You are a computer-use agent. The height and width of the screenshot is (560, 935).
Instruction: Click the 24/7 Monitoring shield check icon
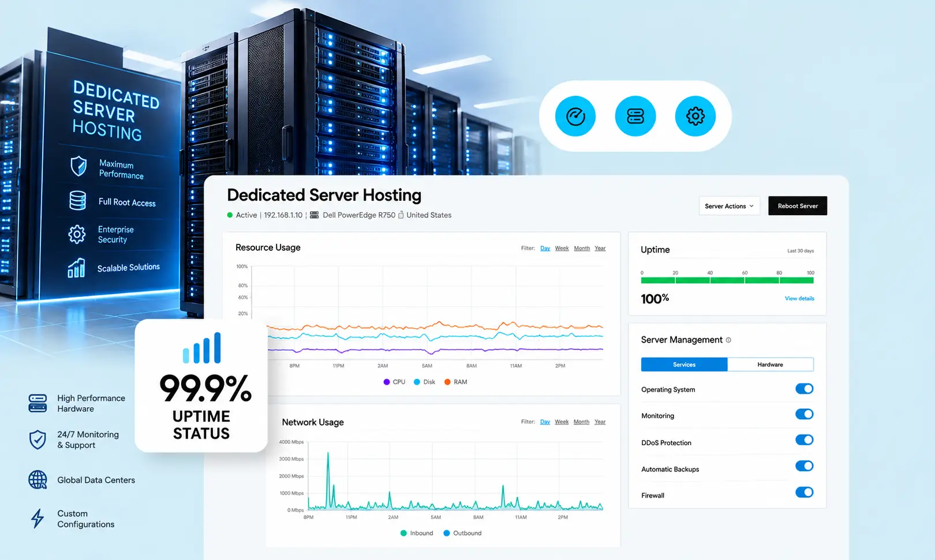point(38,439)
